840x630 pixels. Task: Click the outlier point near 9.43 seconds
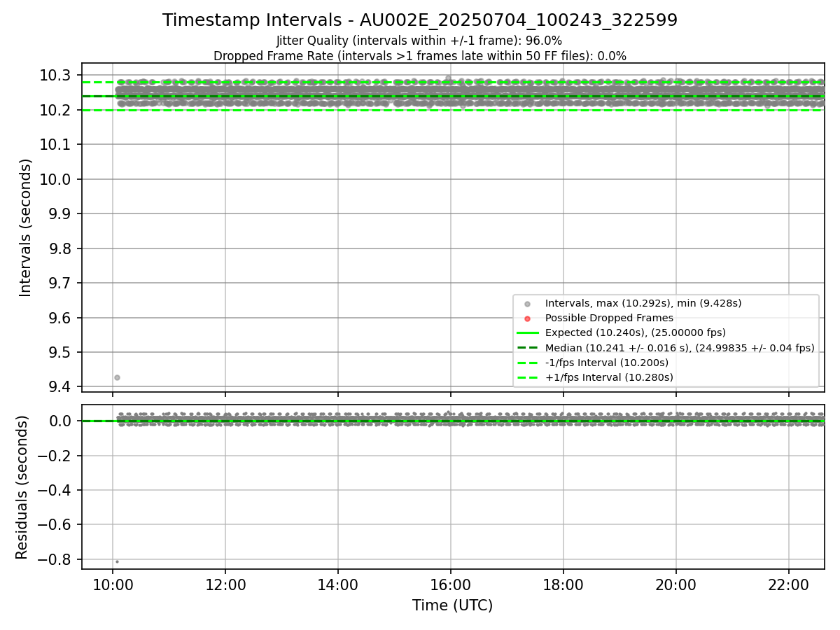tap(117, 377)
